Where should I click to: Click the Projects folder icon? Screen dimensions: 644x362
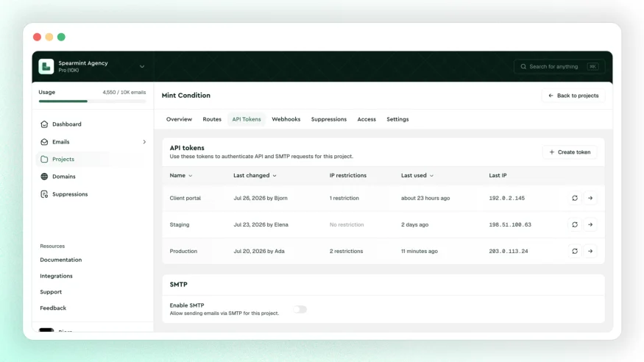coord(44,159)
